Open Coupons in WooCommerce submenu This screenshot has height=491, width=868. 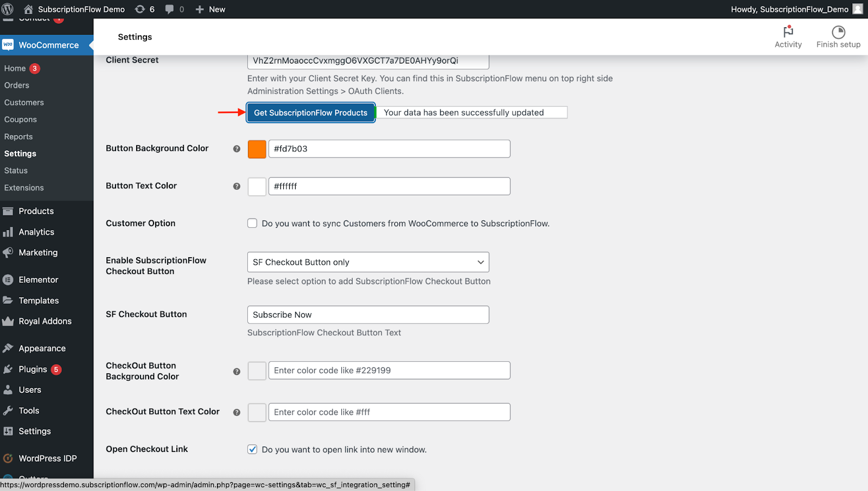coord(21,119)
